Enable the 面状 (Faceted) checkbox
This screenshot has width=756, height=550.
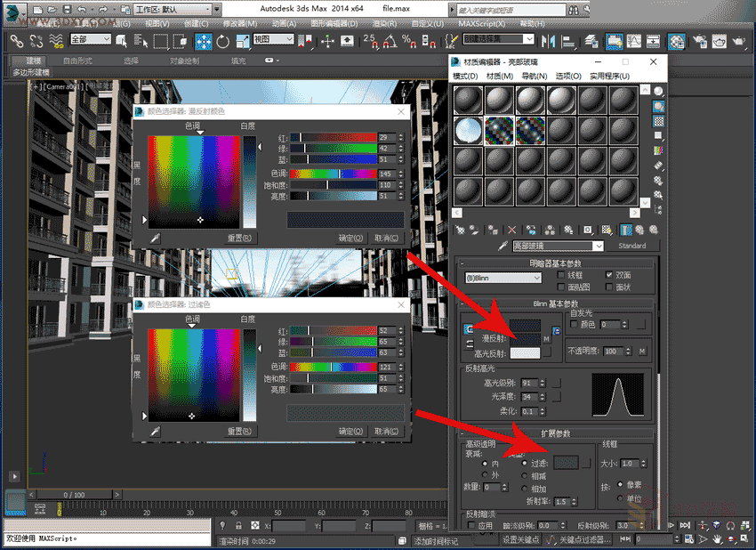pyautogui.click(x=609, y=287)
